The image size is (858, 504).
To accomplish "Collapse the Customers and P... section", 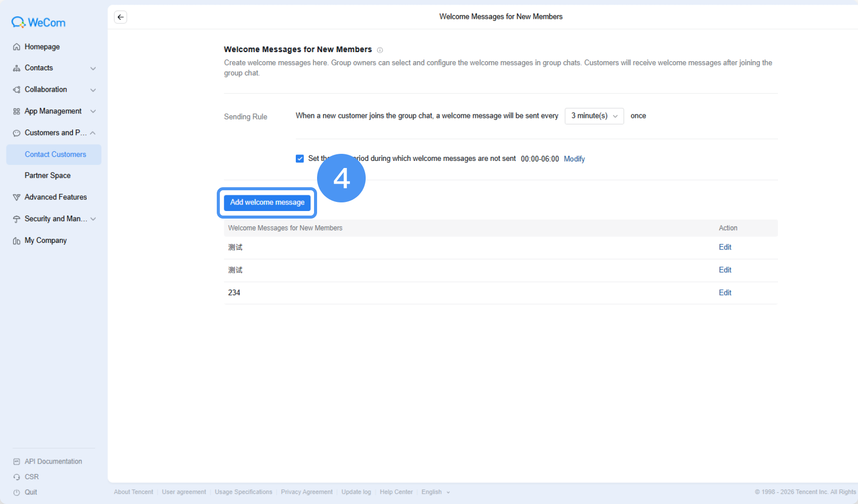I will click(93, 133).
